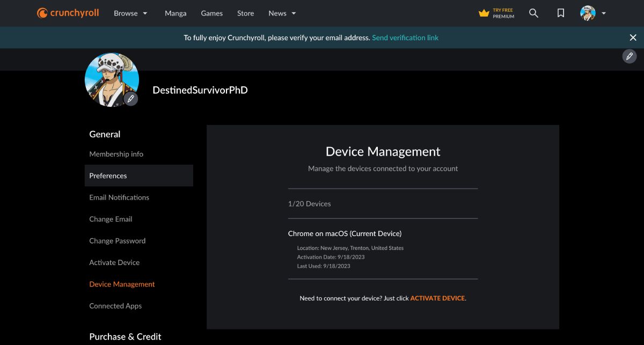Open the Games menu item
Image resolution: width=644 pixels, height=345 pixels.
pos(211,13)
